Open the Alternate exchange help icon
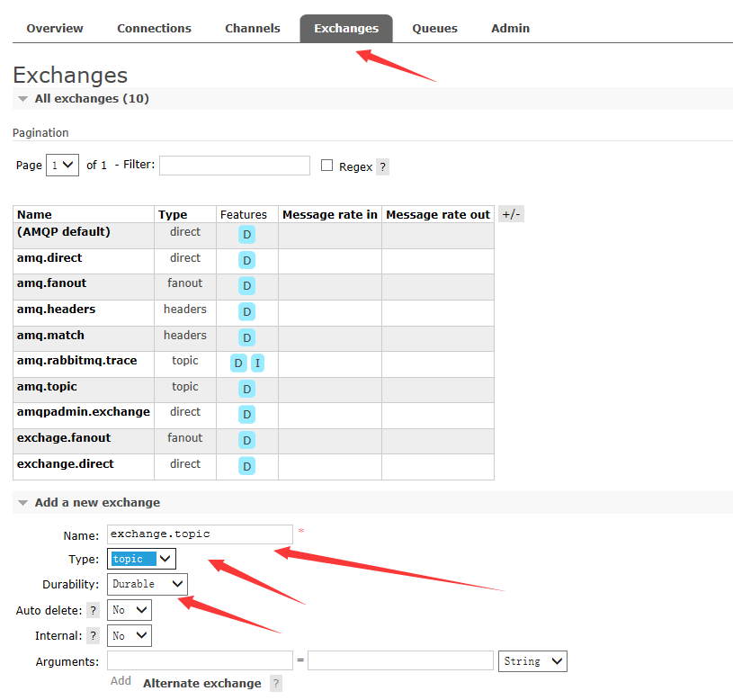The image size is (733, 700). click(x=276, y=684)
